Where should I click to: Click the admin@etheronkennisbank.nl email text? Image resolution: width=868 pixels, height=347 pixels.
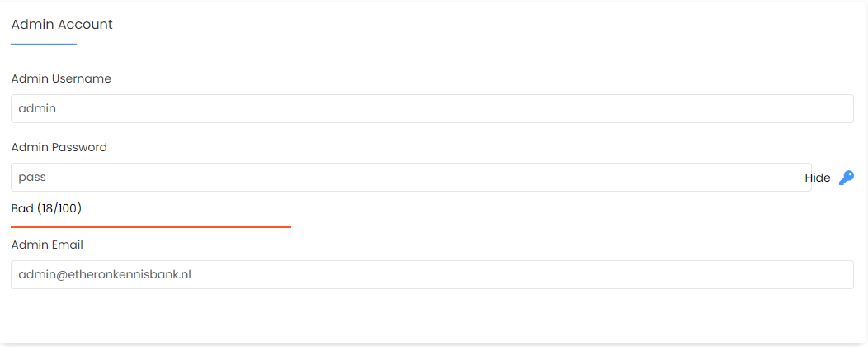[x=105, y=275]
